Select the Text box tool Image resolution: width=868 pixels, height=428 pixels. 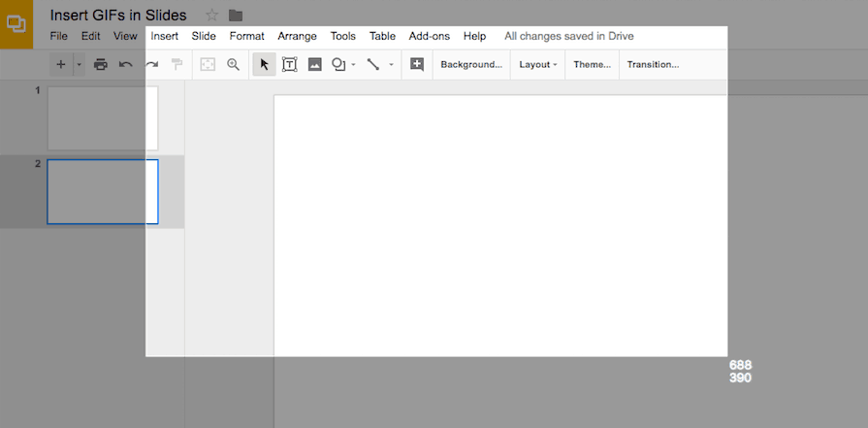point(290,65)
